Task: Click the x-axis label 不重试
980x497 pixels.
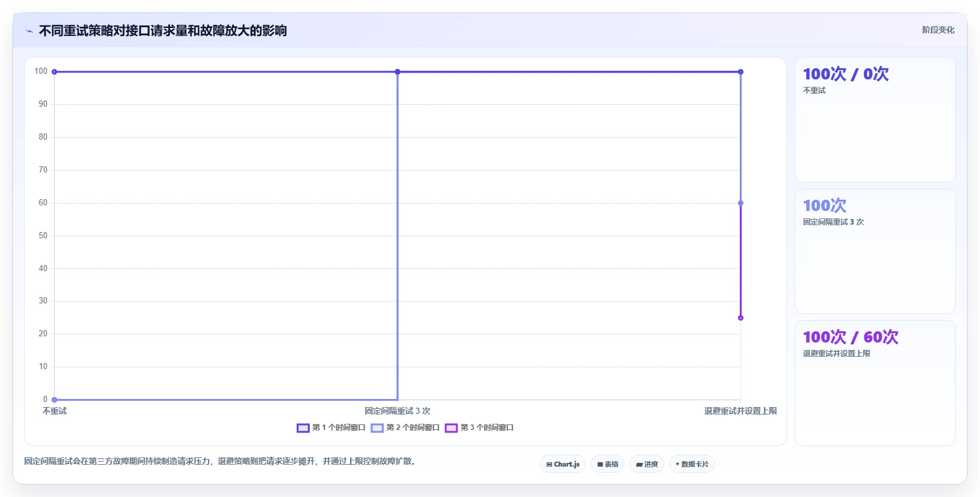Action: (55, 411)
